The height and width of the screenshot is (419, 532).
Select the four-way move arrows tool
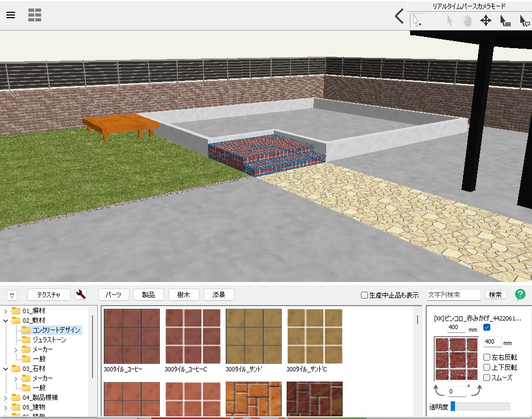click(x=485, y=21)
